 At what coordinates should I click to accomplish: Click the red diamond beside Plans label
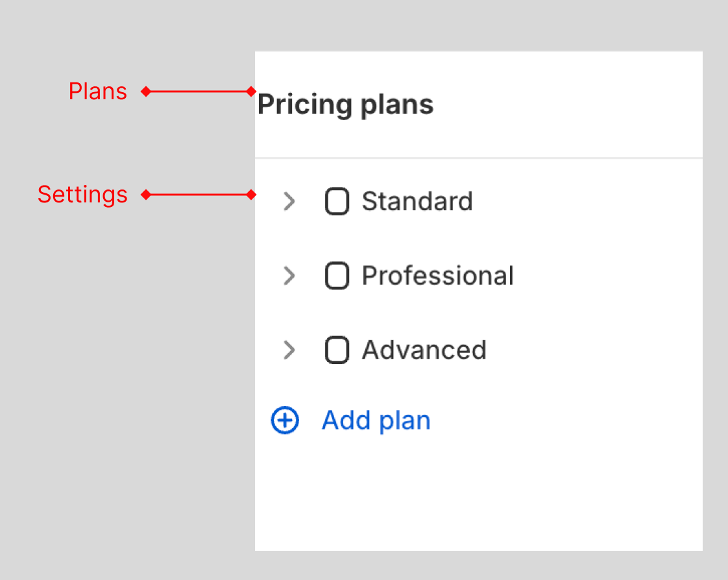pyautogui.click(x=146, y=91)
